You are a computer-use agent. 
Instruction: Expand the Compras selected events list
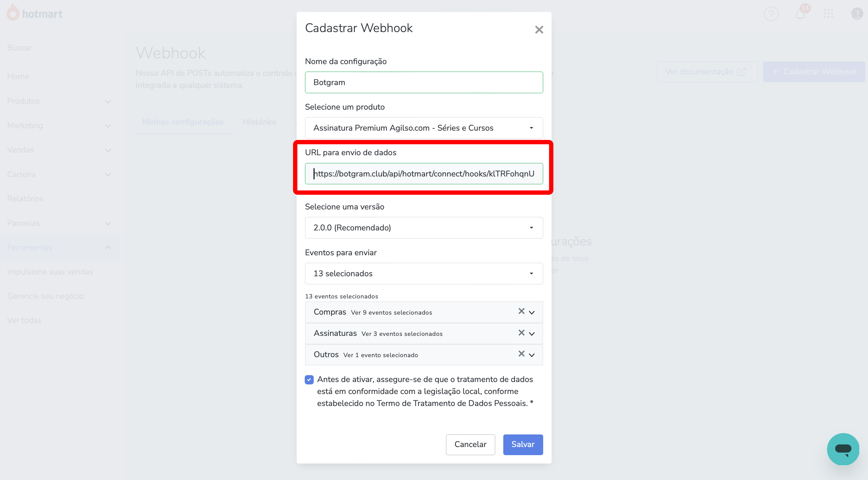(x=532, y=312)
